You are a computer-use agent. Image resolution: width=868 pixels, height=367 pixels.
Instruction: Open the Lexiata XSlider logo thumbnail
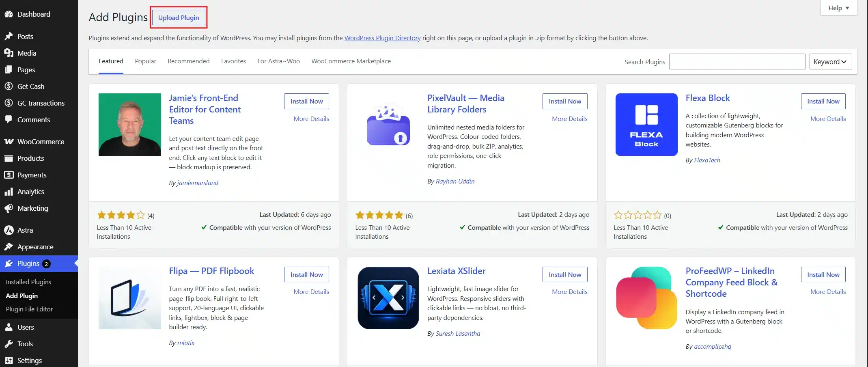point(388,298)
